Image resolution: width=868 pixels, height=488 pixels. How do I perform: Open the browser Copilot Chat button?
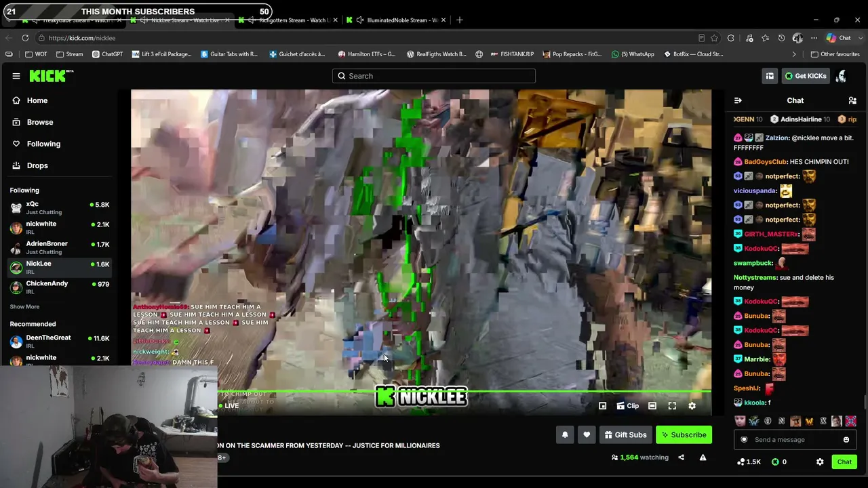click(839, 38)
